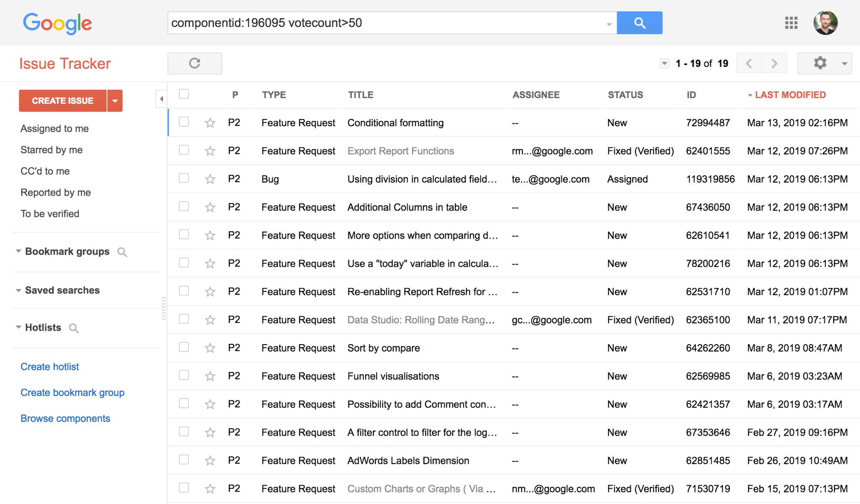Sort by Type column header

coord(274,95)
